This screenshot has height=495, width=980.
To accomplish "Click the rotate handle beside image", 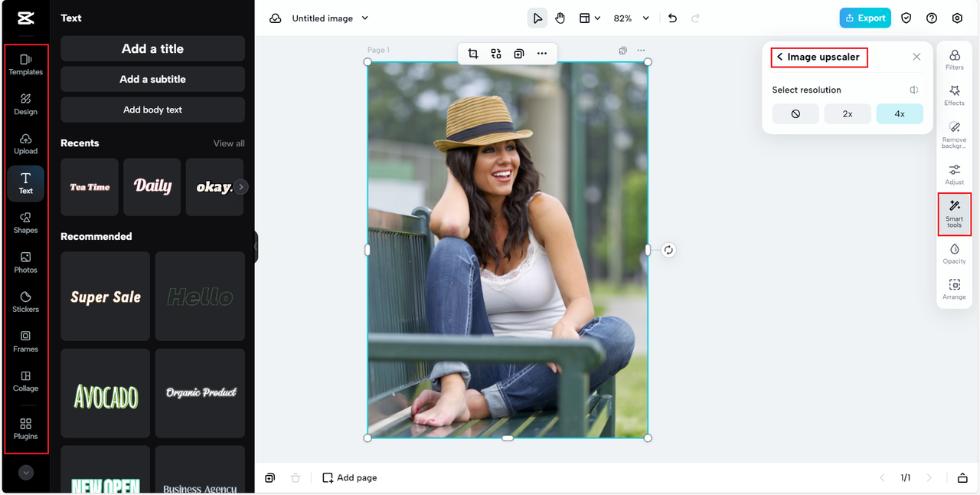I will [x=668, y=250].
